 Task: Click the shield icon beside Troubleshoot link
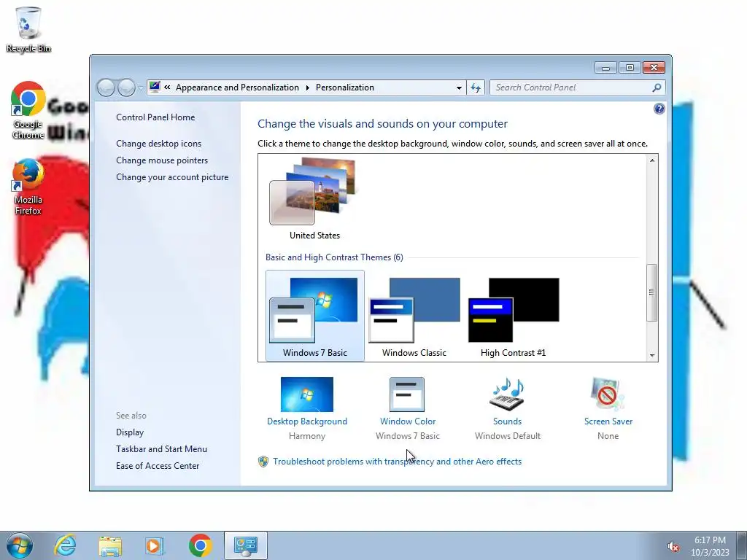coord(263,462)
